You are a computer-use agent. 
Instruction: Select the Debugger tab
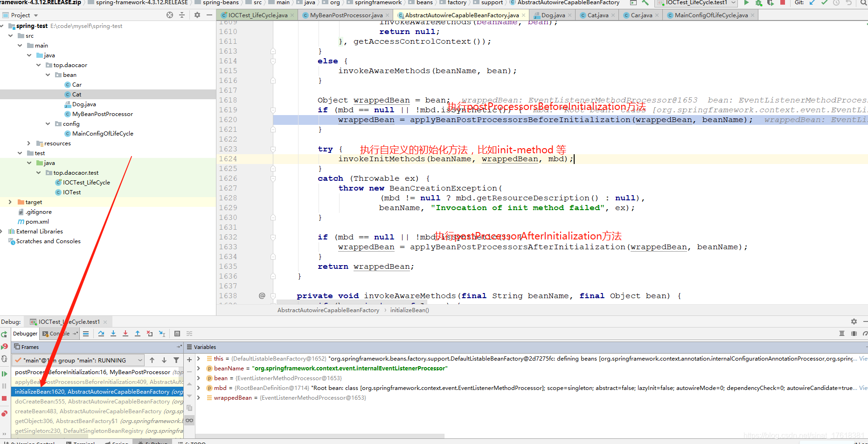pos(25,334)
